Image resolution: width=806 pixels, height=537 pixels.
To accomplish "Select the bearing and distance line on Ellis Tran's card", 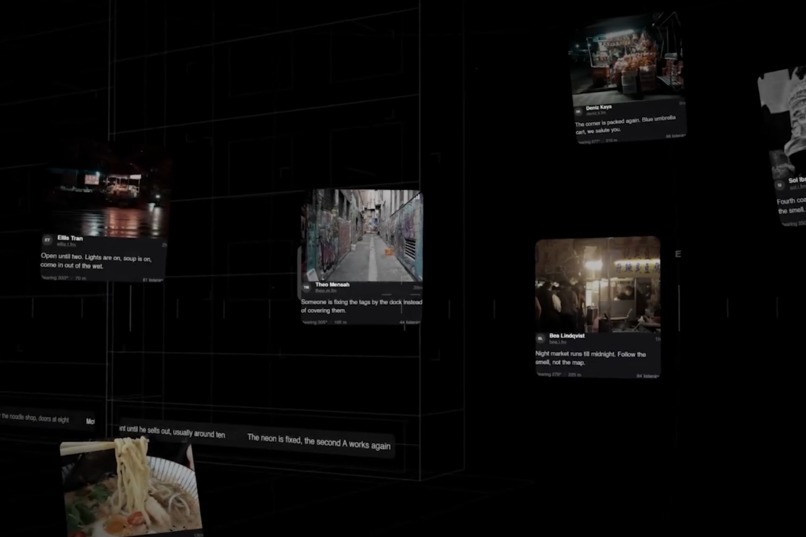I will point(64,278).
